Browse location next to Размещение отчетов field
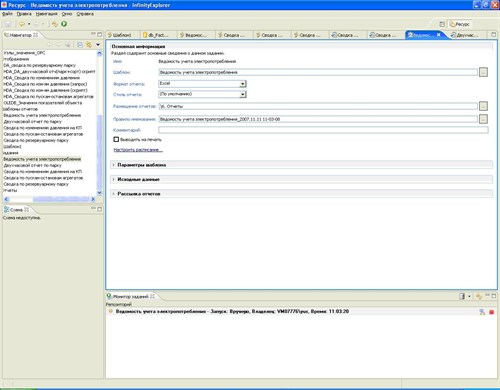This screenshot has width=500, height=390. [483, 106]
